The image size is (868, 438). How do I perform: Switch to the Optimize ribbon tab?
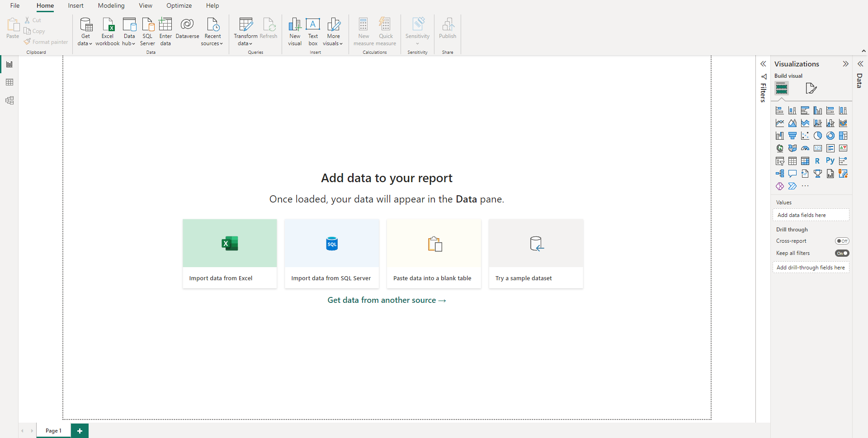click(179, 6)
